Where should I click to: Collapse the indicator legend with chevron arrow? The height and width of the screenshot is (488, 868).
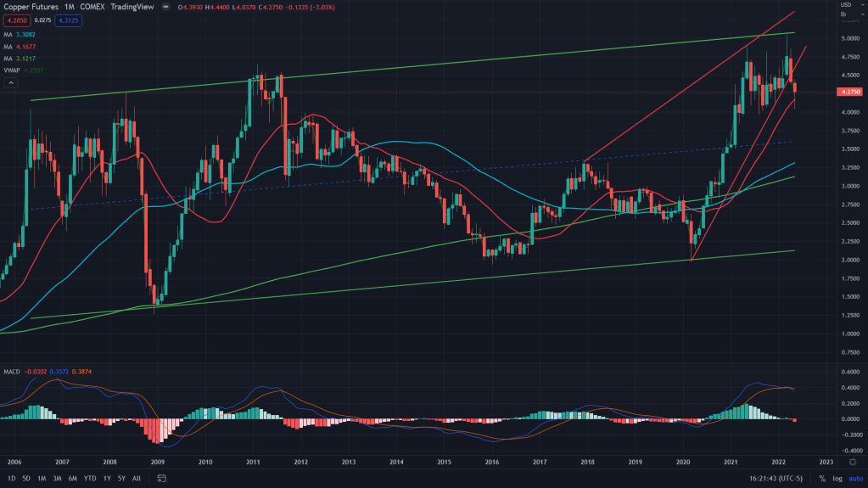(x=10, y=83)
